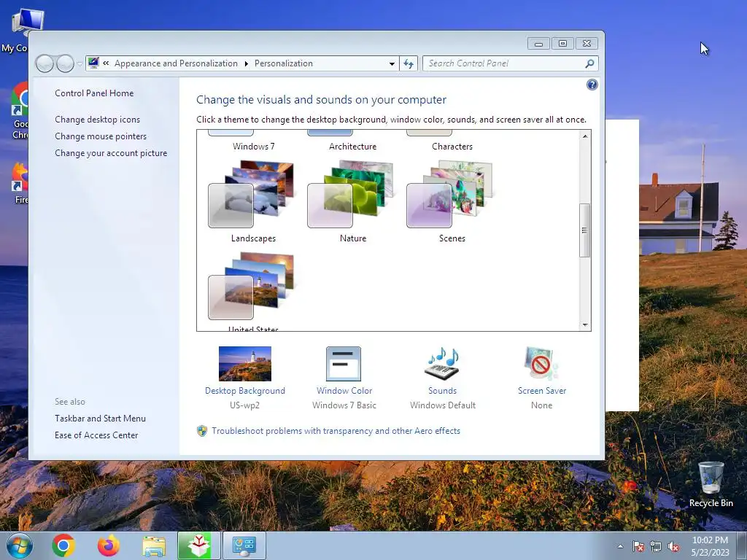This screenshot has height=560, width=747.
Task: Open Troubleshoot problems with transparency link
Action: 336,431
